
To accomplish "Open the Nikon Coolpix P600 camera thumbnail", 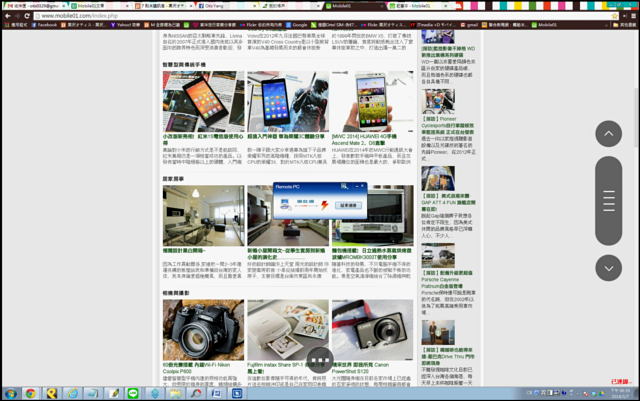I will point(203,330).
